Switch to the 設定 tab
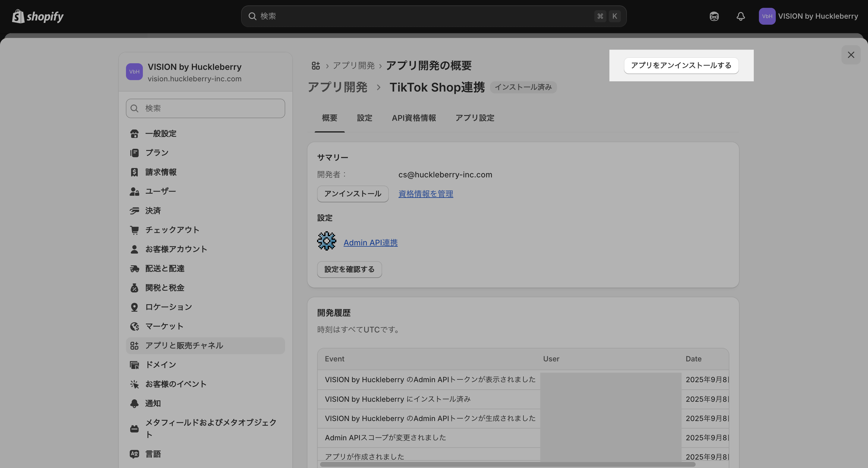This screenshot has height=468, width=868. pyautogui.click(x=364, y=118)
